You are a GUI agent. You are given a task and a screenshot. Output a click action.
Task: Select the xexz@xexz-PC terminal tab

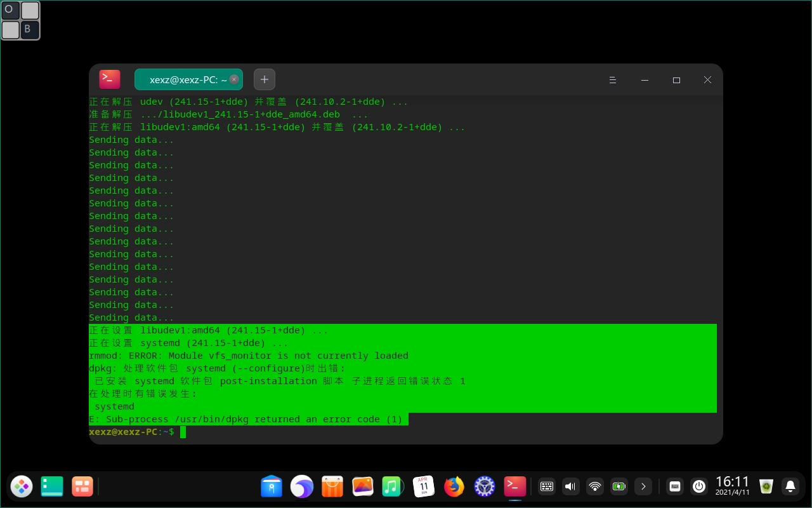[x=184, y=80]
